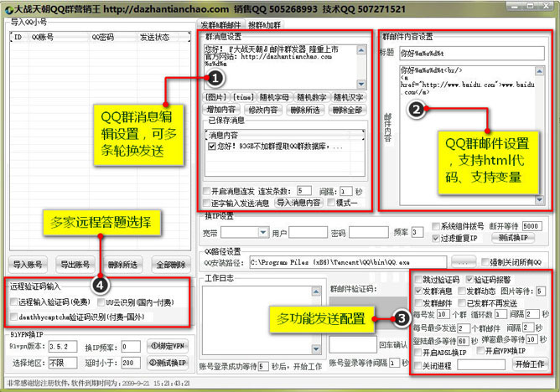
Task: Click scroll-up arrow of 工作日志 box
Action: [x=316, y=291]
